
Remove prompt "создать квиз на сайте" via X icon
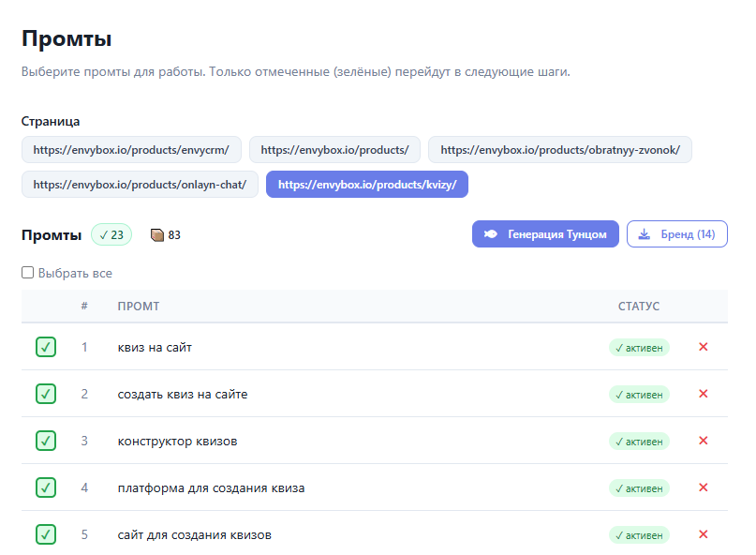(x=704, y=394)
